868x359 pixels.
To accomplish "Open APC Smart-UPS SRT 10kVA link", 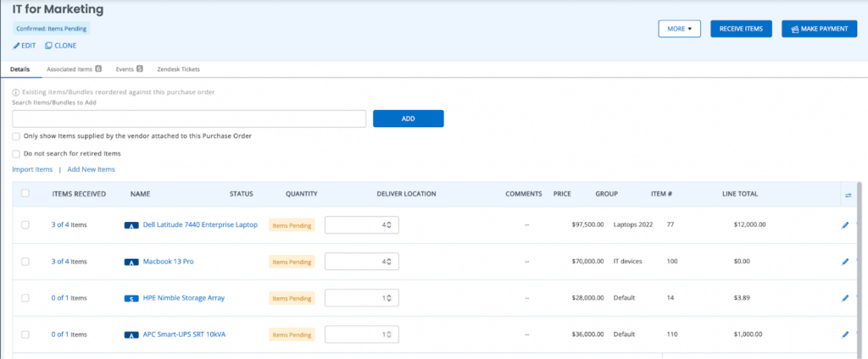I will [184, 334].
